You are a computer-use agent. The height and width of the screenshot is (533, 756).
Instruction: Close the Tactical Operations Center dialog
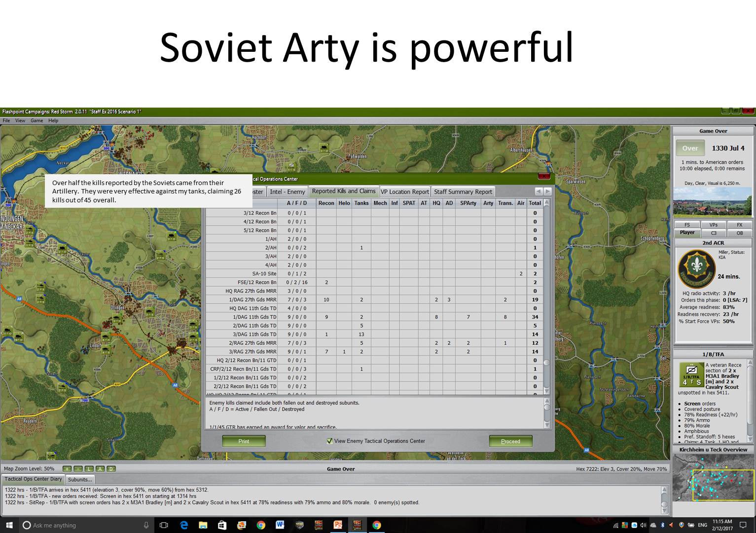point(543,176)
